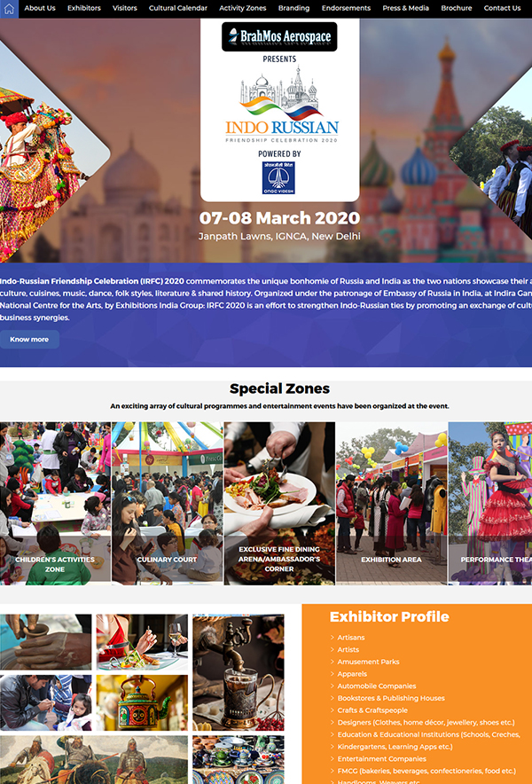Open the Children's Activities Zone card
This screenshot has height=784, width=532.
point(55,503)
